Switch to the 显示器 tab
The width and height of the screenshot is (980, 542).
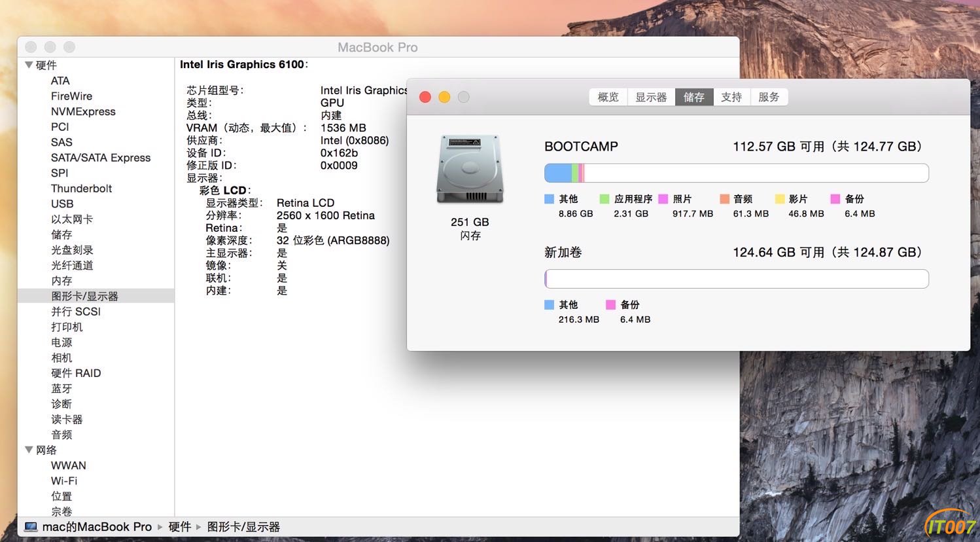tap(651, 97)
